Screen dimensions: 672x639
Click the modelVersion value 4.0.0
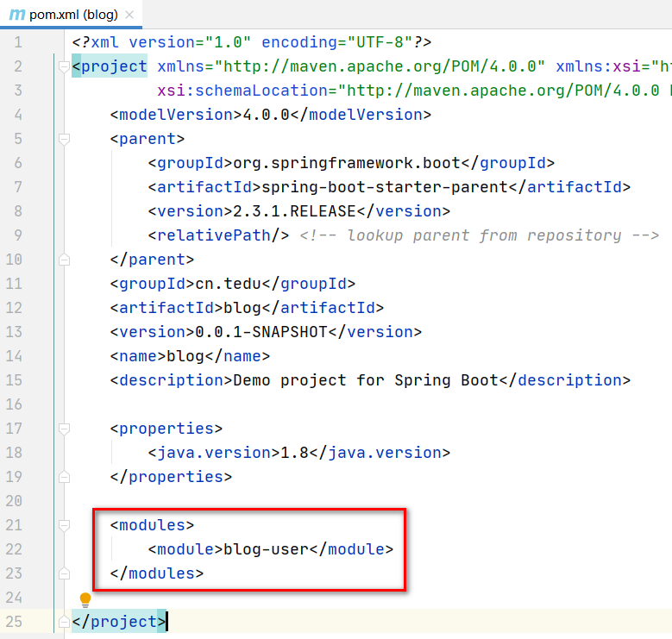(x=267, y=115)
